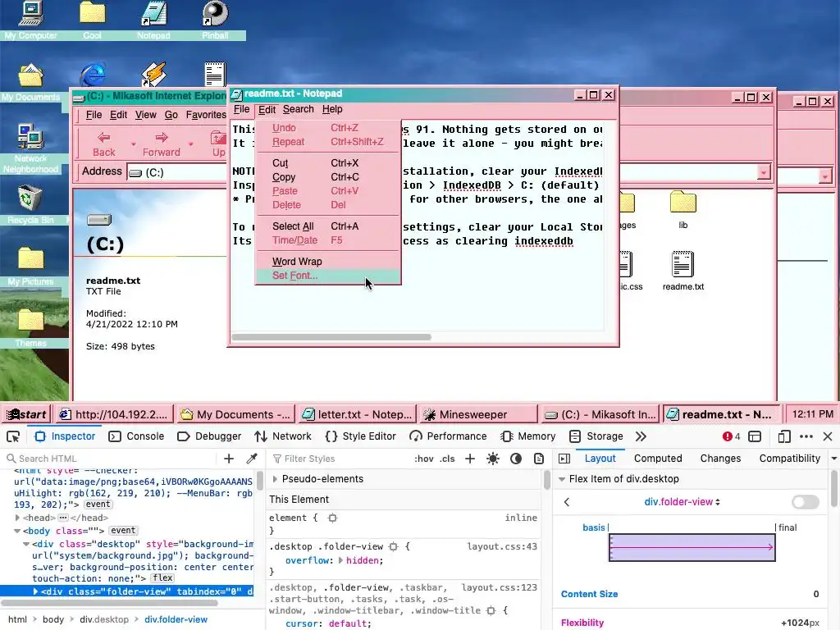The height and width of the screenshot is (630, 840).
Task: Select body in the breadcrumb
Action: (53, 619)
